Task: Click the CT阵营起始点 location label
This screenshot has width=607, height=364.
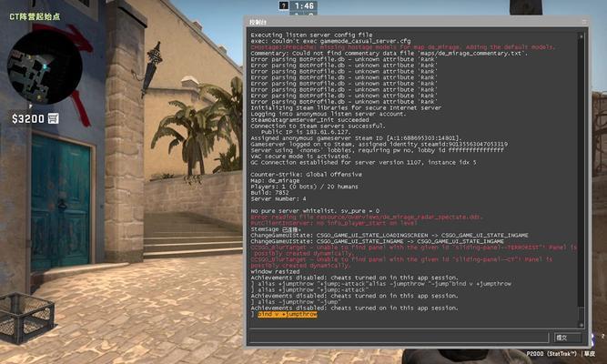Action: tap(35, 16)
